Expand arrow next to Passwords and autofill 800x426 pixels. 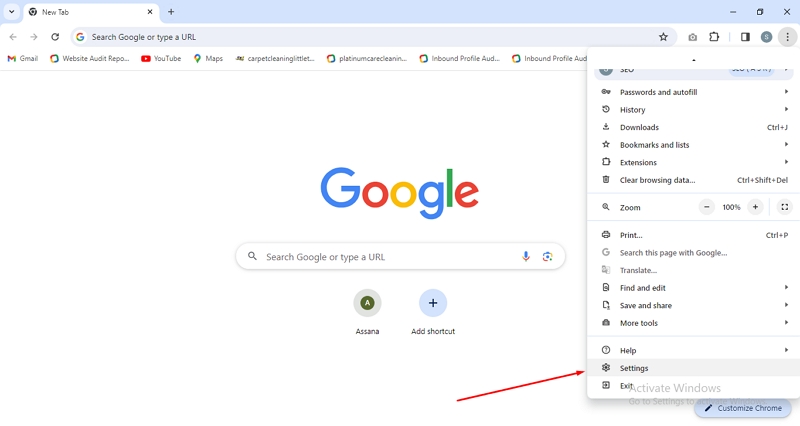tap(786, 92)
